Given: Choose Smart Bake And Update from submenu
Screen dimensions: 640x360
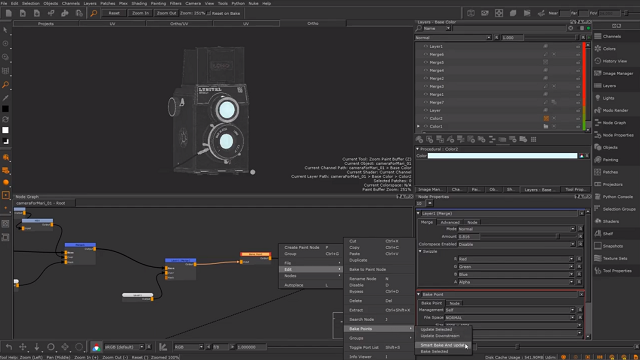Looking at the screenshot, I should 443,345.
